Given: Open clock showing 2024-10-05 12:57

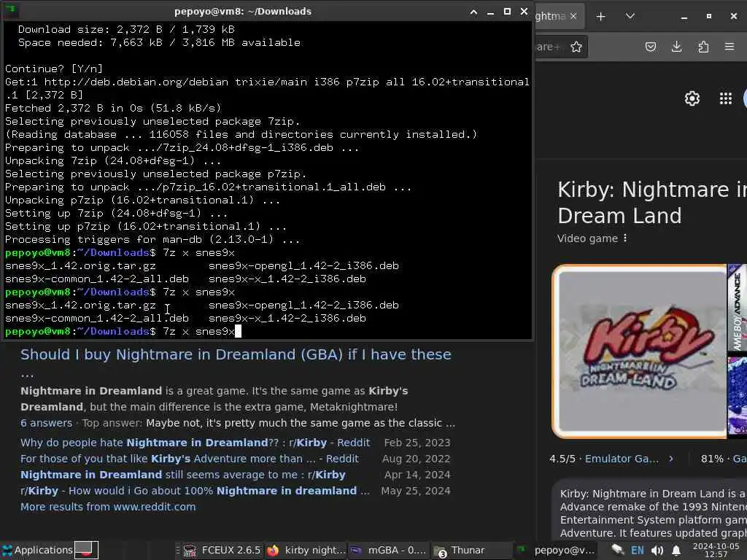Looking at the screenshot, I should pyautogui.click(x=716, y=551).
